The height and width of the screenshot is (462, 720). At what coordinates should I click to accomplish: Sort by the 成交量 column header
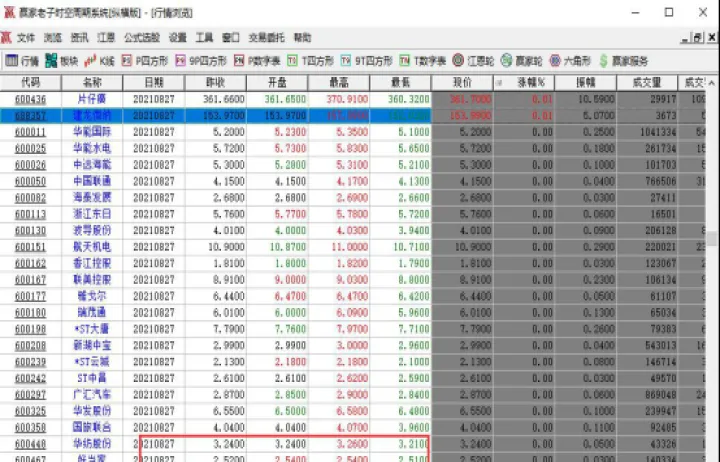pos(647,83)
